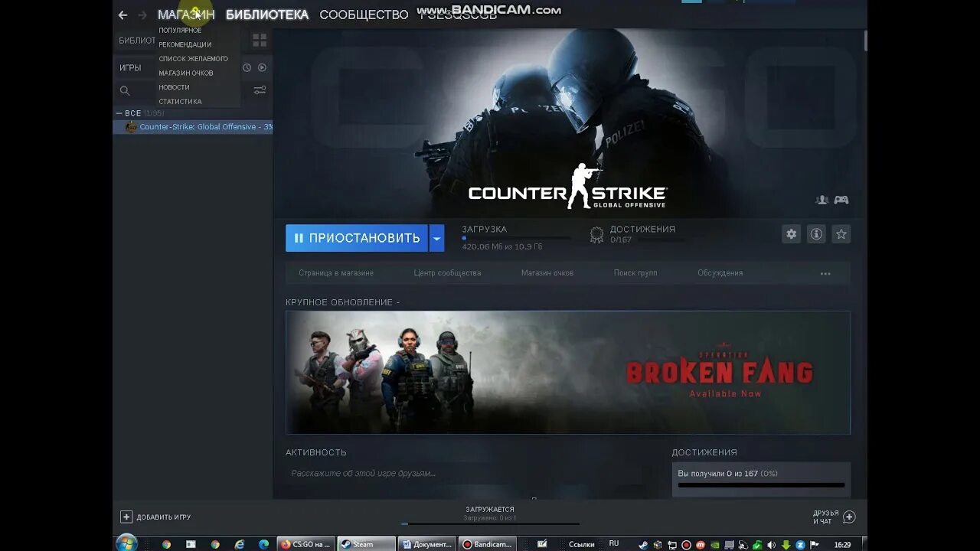Open БИБЛИОТЕКА top menu
Screen dimensions: 980x551
tap(267, 15)
